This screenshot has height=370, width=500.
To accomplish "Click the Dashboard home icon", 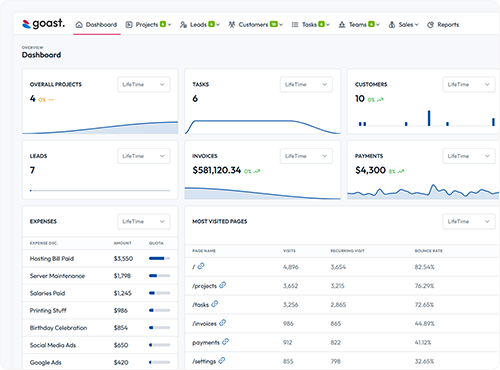I will point(79,25).
